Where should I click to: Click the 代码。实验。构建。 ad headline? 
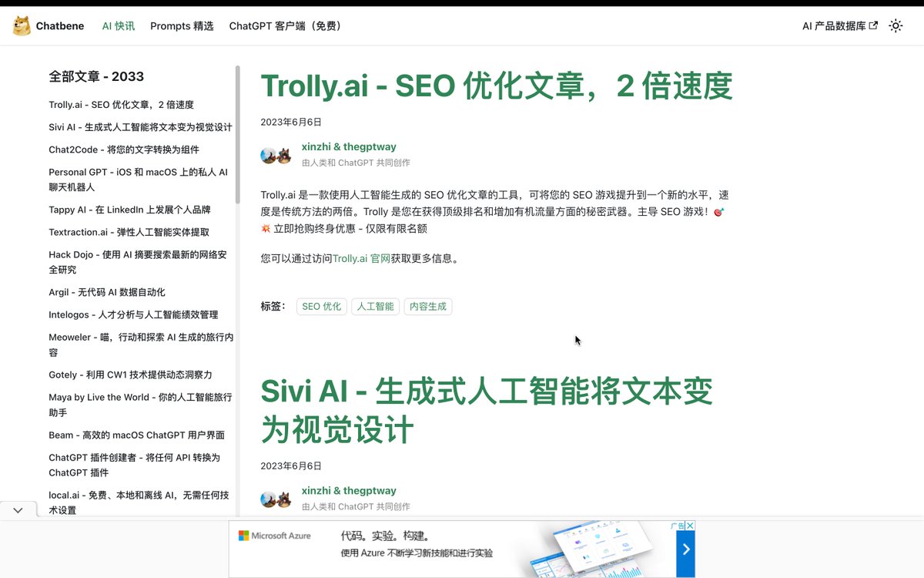pos(385,536)
